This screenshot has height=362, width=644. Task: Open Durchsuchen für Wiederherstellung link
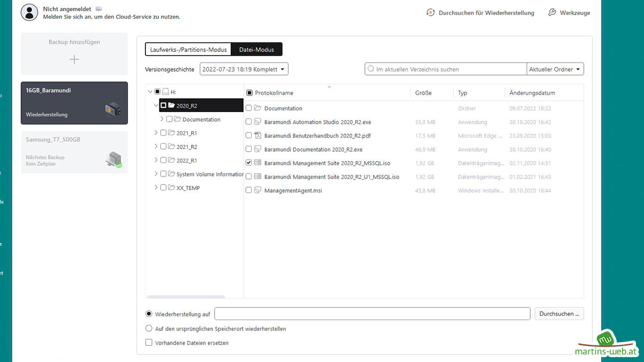coord(480,12)
